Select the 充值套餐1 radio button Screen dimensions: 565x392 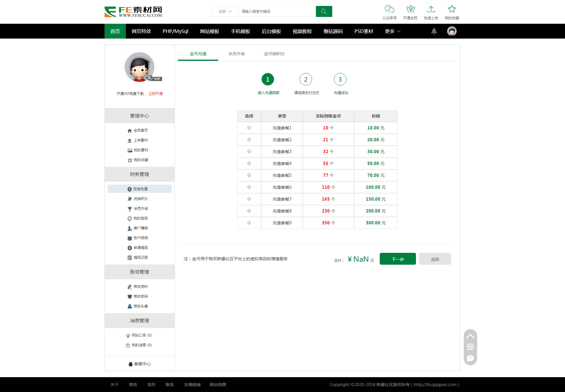[249, 128]
